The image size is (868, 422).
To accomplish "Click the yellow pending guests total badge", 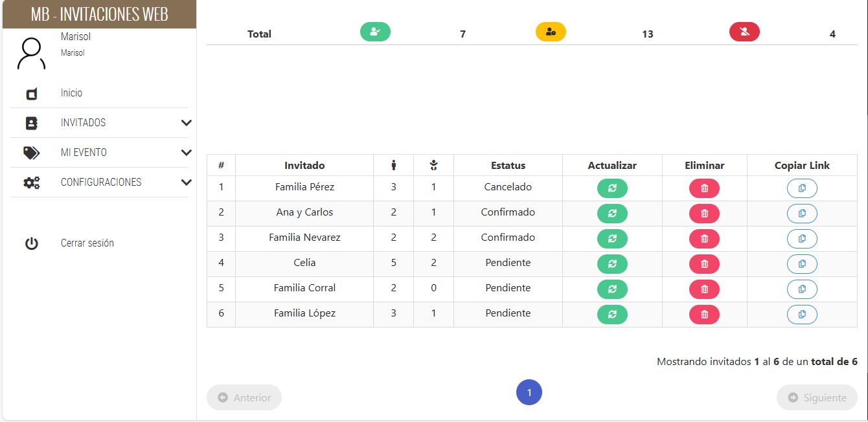I will pos(551,32).
